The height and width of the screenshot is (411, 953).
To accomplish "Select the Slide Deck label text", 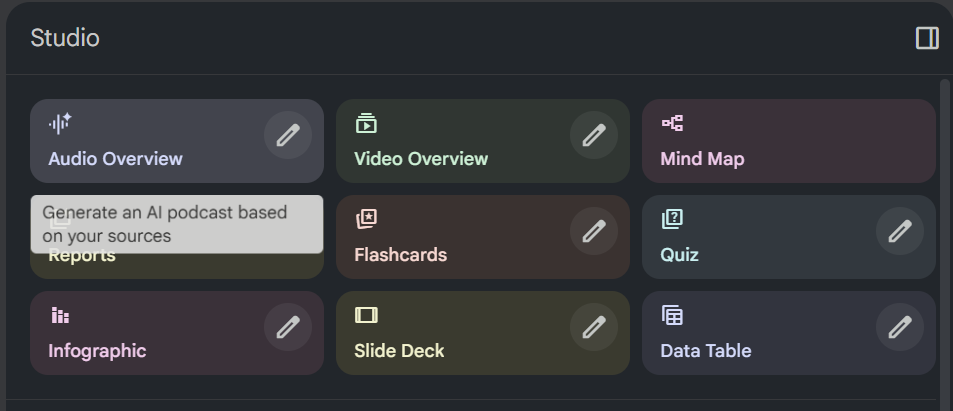I will [399, 351].
